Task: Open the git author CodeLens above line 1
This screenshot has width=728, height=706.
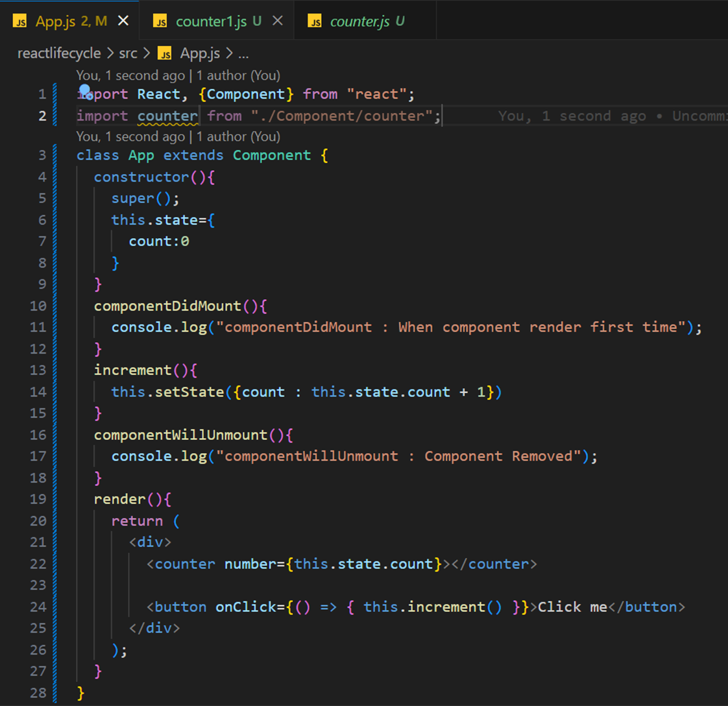Action: coord(178,75)
